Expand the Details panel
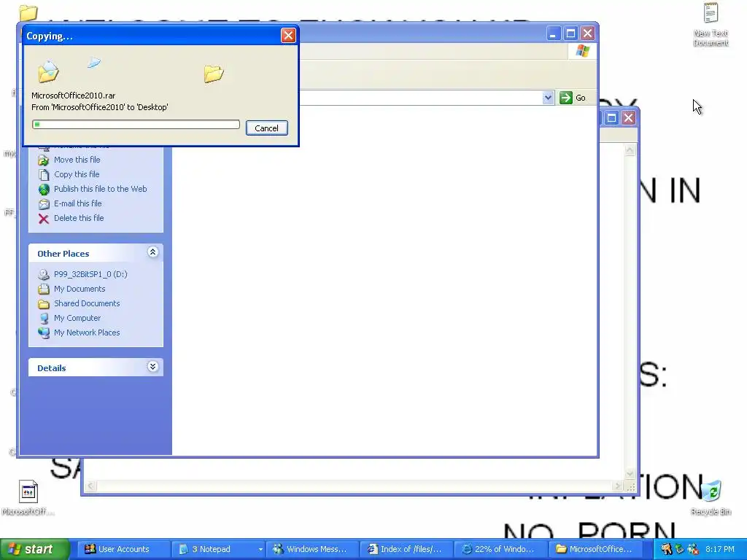This screenshot has width=747, height=560. coord(152,366)
